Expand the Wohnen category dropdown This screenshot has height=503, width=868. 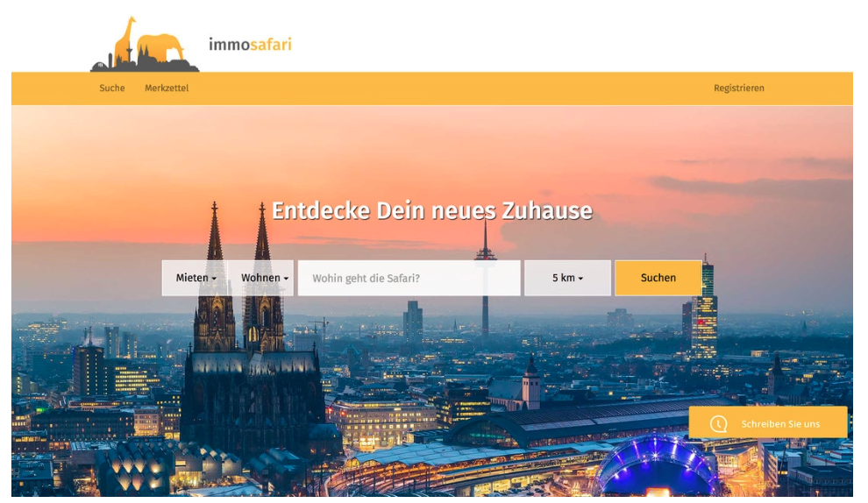click(261, 278)
